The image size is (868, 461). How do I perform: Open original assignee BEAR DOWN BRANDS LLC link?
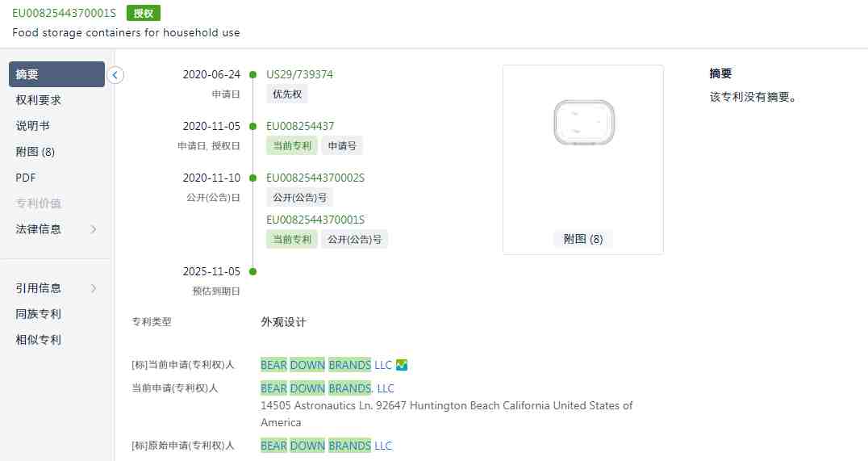tap(326, 446)
